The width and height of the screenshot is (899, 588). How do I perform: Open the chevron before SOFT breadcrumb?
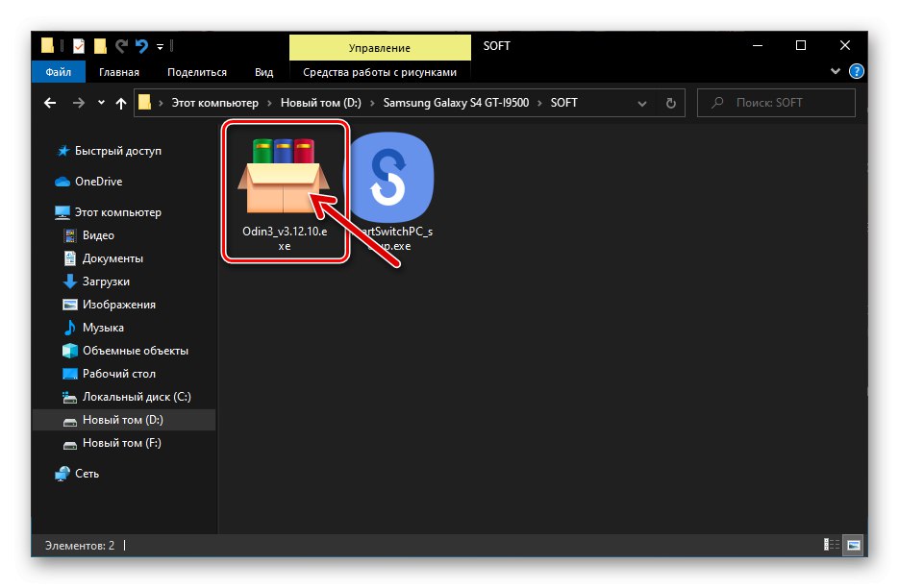(x=539, y=103)
